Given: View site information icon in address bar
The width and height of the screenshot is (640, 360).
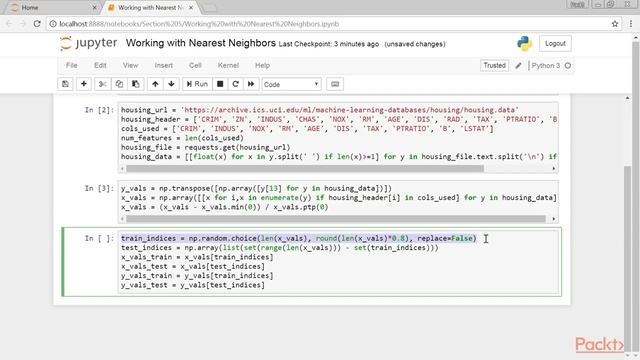Looking at the screenshot, I should click(x=53, y=24).
